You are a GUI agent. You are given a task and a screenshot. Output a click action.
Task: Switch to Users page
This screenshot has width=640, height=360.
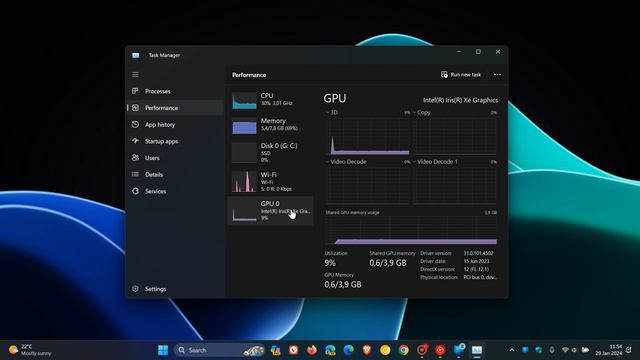(x=176, y=158)
